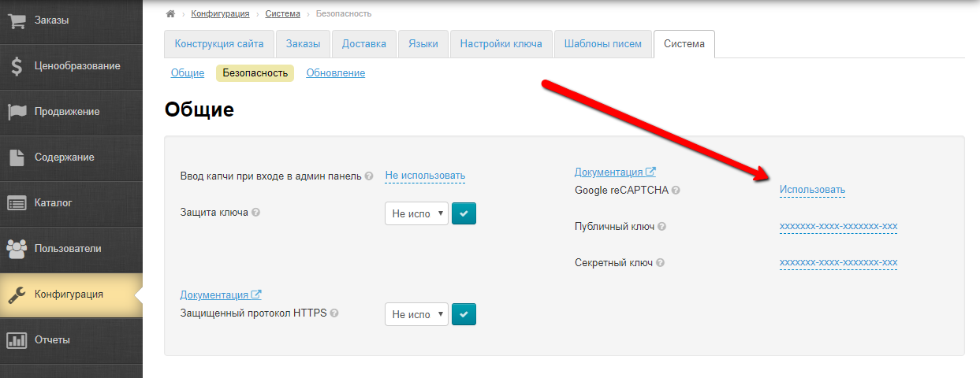Viewport: 980px width, 378px height.
Task: Select Шаблоны писем tab
Action: [603, 44]
